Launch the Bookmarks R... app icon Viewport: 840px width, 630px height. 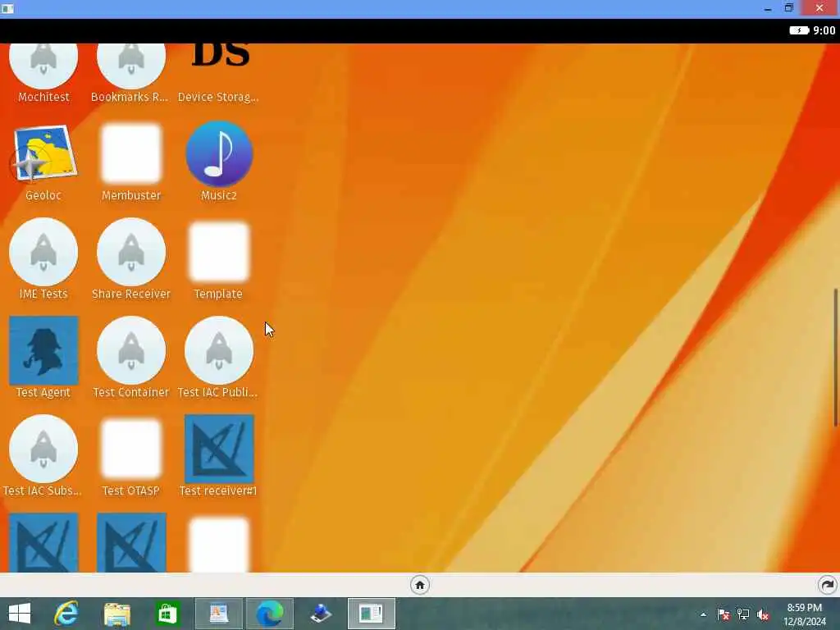pos(130,66)
